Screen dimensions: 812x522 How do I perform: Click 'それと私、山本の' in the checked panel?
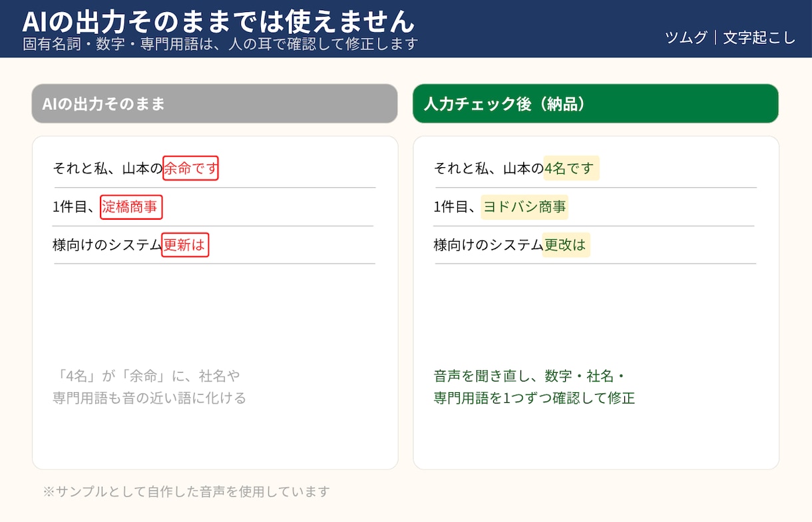point(489,168)
